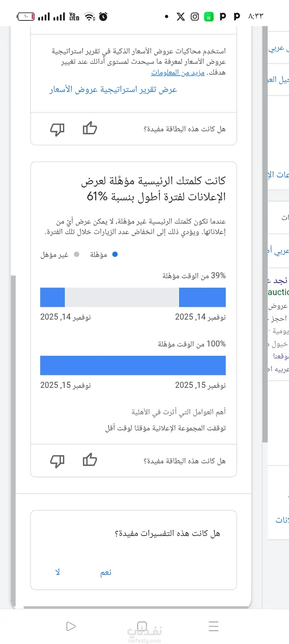This screenshot has height=644, width=289.
Task: Tap the X (Twitter) notification icon
Action: pyautogui.click(x=181, y=16)
